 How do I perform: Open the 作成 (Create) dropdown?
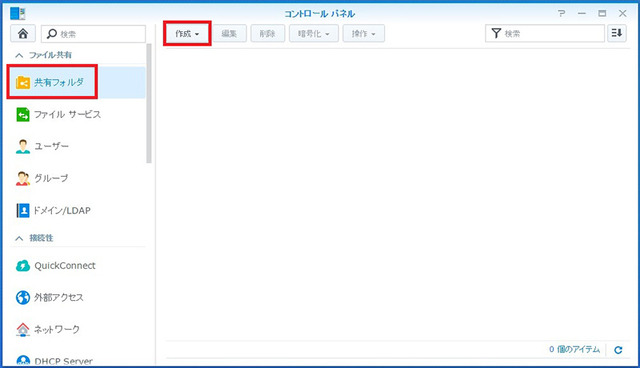pos(187,33)
